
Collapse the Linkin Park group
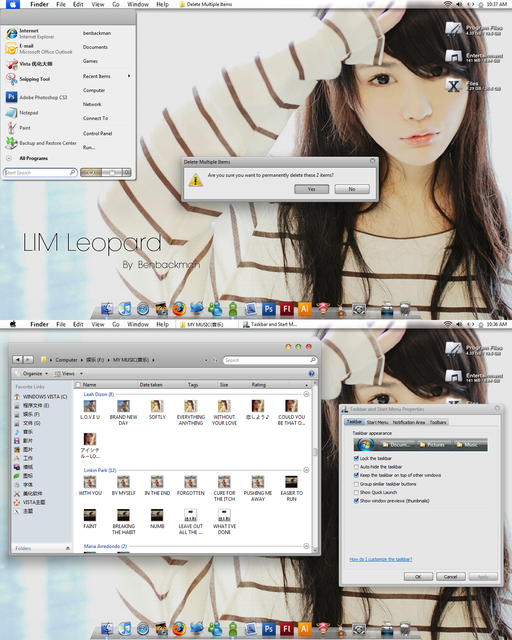click(x=306, y=470)
